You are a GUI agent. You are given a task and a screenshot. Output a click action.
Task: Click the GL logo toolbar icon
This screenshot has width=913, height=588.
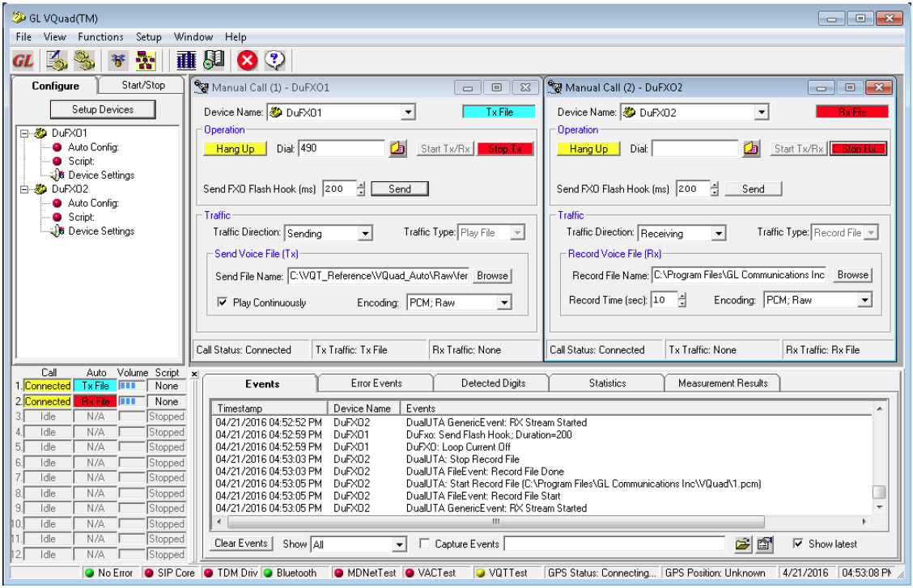point(23,61)
